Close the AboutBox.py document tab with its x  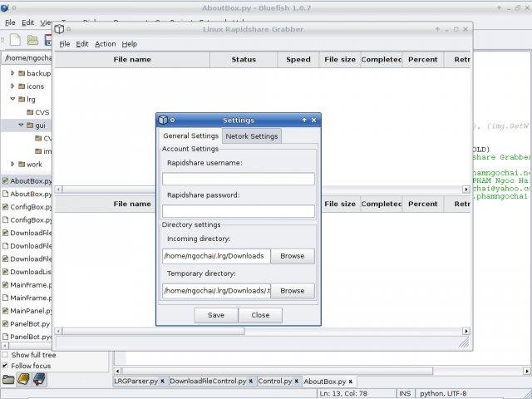351,382
